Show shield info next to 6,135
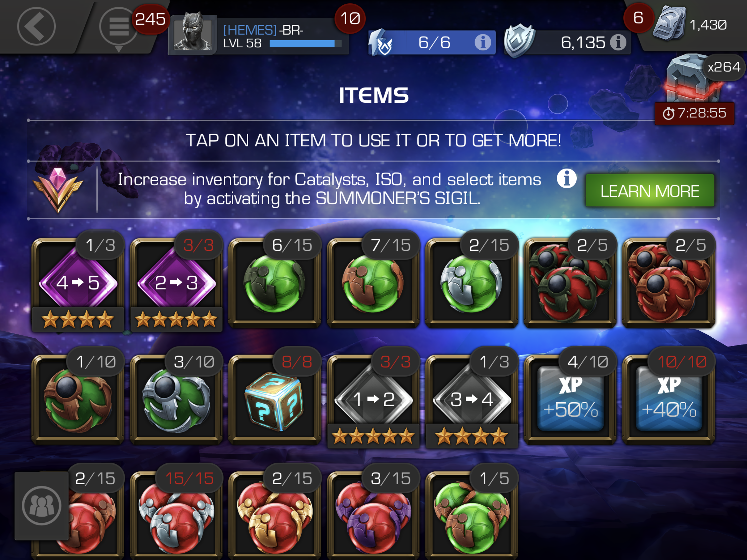The height and width of the screenshot is (560, 747). [x=618, y=43]
